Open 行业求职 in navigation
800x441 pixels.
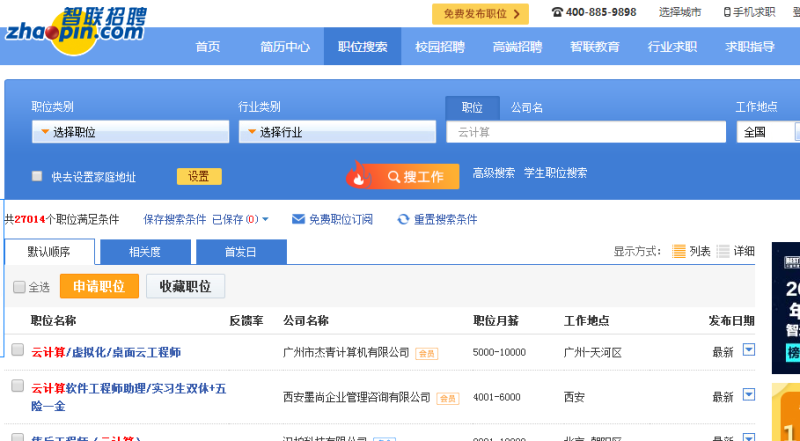coord(672,47)
